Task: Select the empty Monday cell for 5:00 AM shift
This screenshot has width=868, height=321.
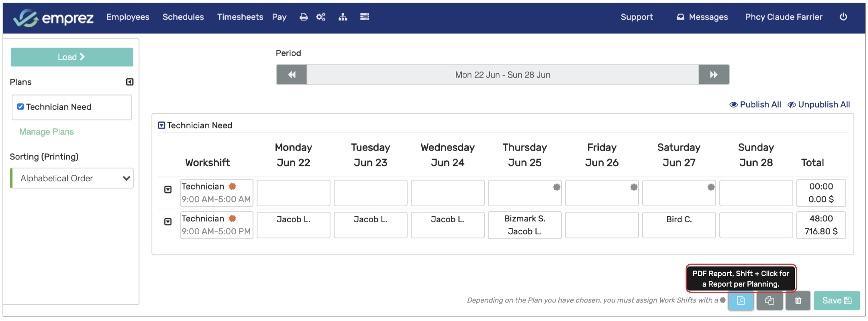Action: coord(294,193)
